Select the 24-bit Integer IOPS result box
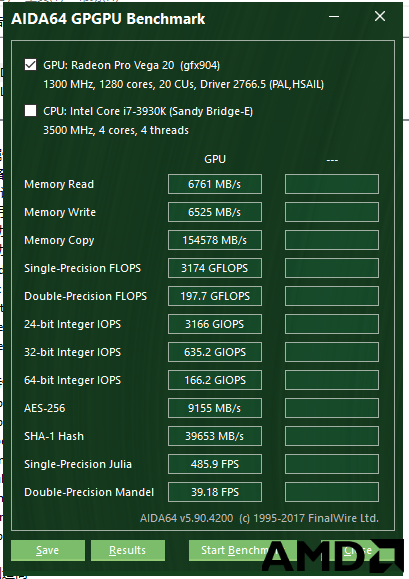The width and height of the screenshot is (409, 579). pyautogui.click(x=215, y=324)
